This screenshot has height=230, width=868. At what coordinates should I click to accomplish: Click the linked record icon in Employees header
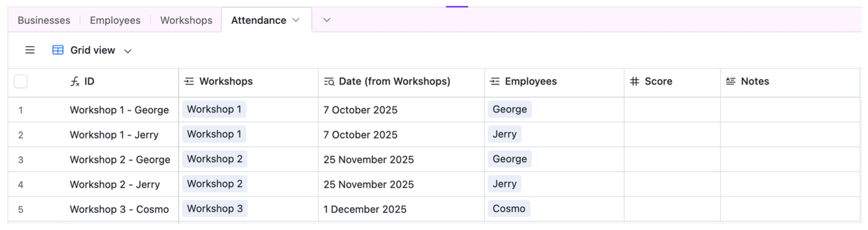click(x=494, y=81)
